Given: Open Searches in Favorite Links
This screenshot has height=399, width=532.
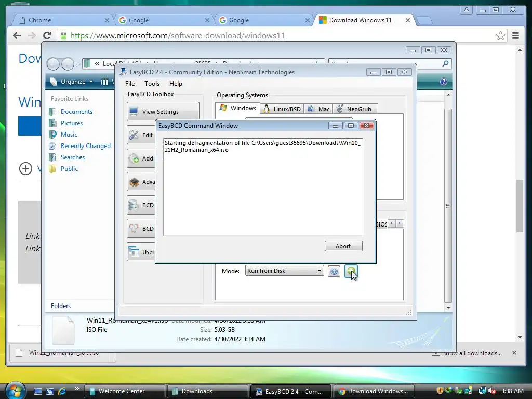Looking at the screenshot, I should [x=73, y=157].
